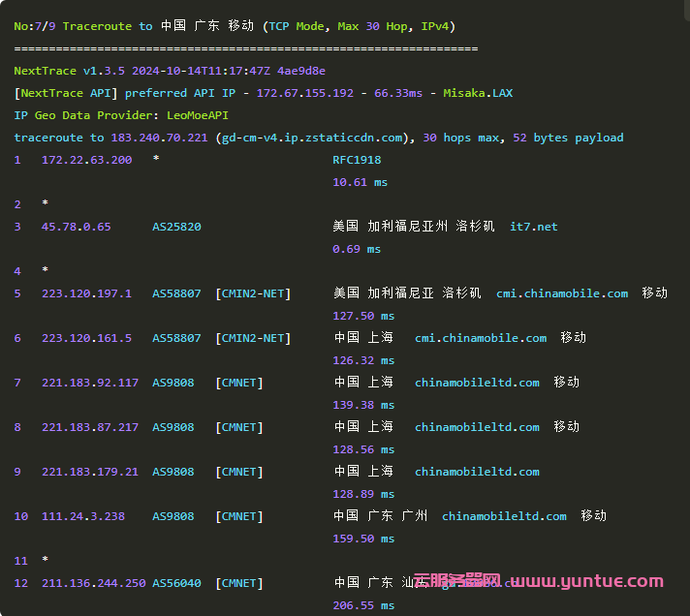This screenshot has width=690, height=616.
Task: Click the target IP 183.240.70.221
Action: 159,138
